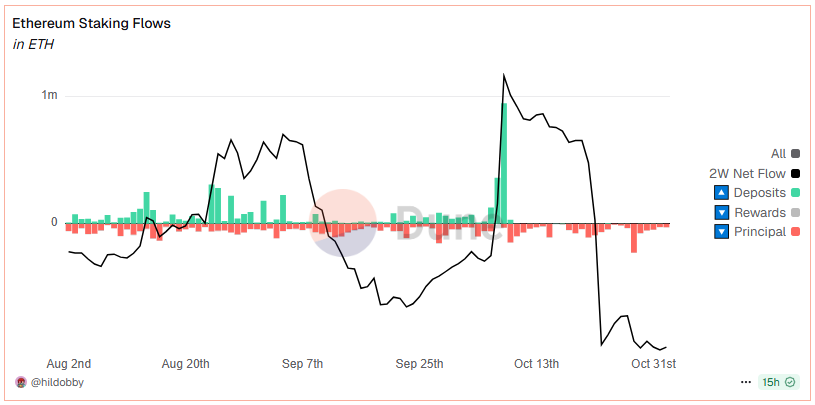The image size is (815, 405).
Task: Hide the Rewards series via legend label
Action: click(760, 212)
